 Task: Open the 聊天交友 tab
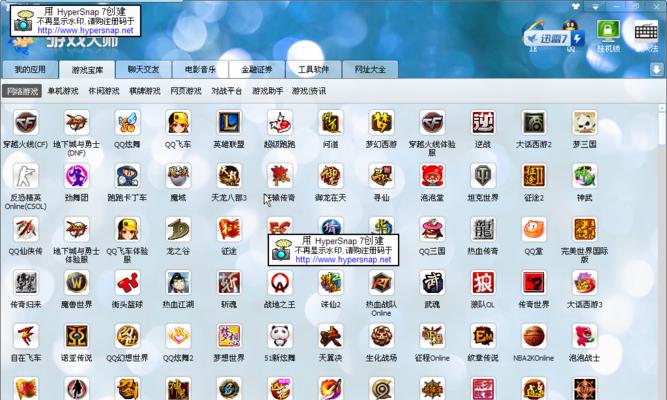point(143,69)
